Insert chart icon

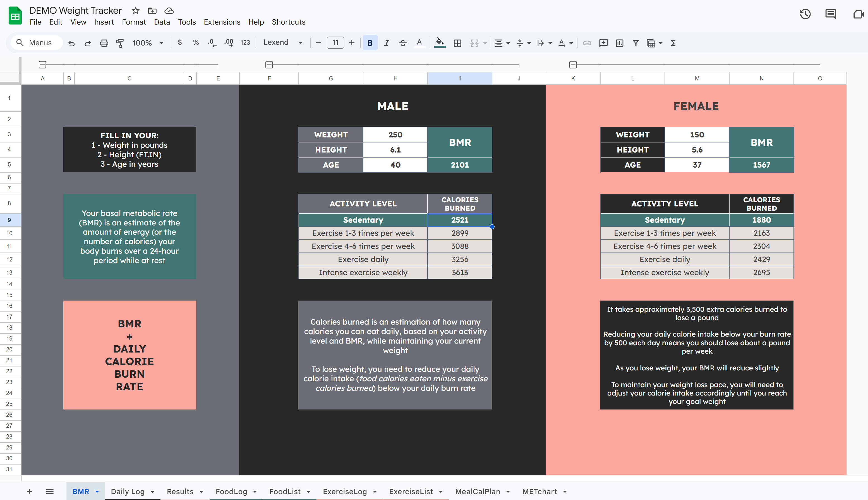click(620, 43)
